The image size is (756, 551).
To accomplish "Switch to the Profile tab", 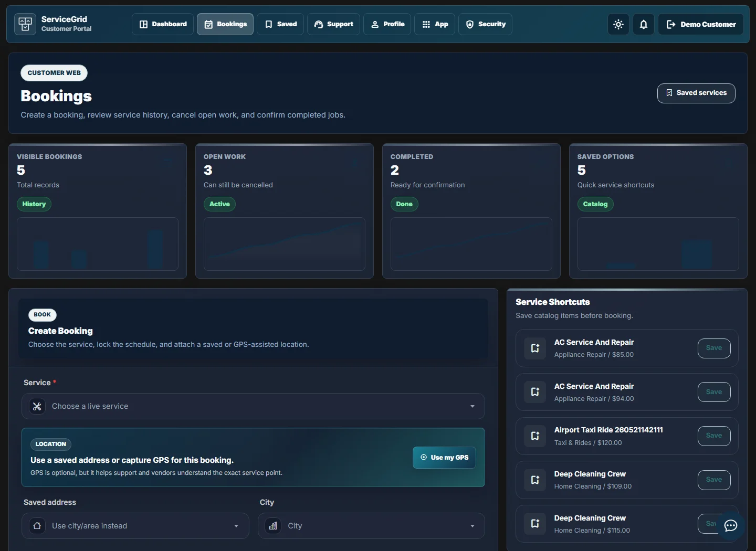I will 387,24.
